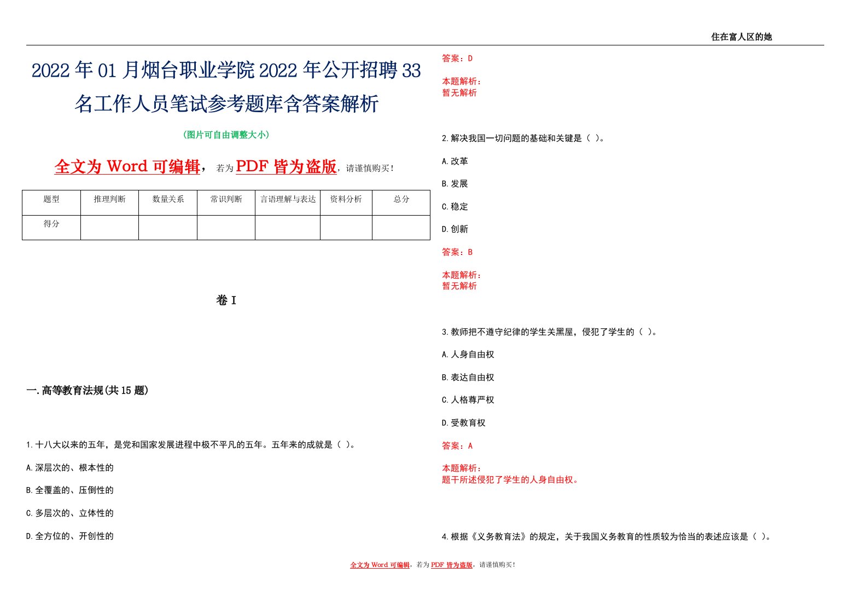The width and height of the screenshot is (868, 614).
Task: Click the red text PDF 皆为盗版 in heading
Action: [286, 166]
